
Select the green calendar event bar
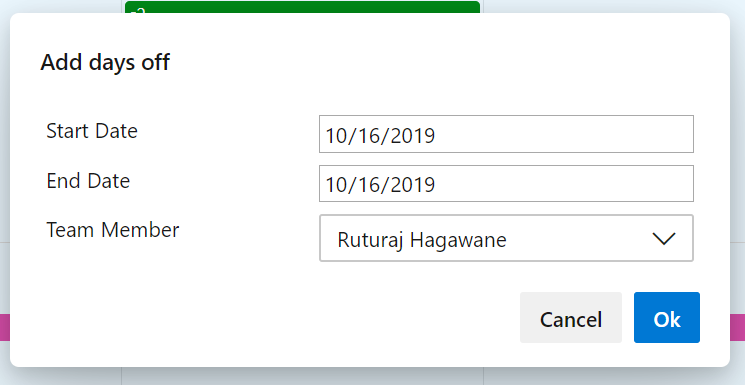[x=302, y=7]
